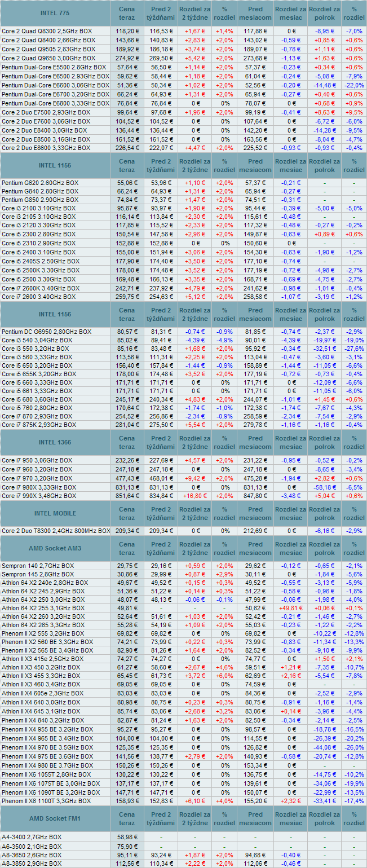Click Core i7 980X 3,33GHz BOX name

click(39, 487)
